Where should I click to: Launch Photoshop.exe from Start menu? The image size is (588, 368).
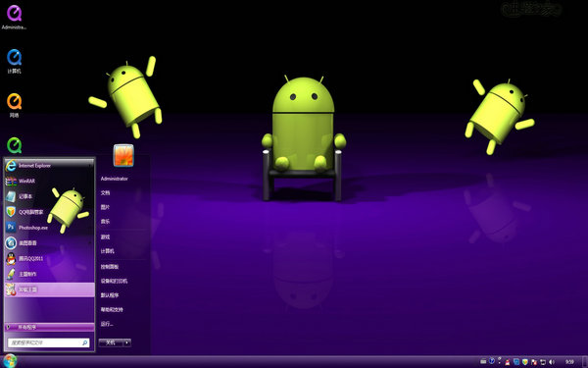point(49,228)
